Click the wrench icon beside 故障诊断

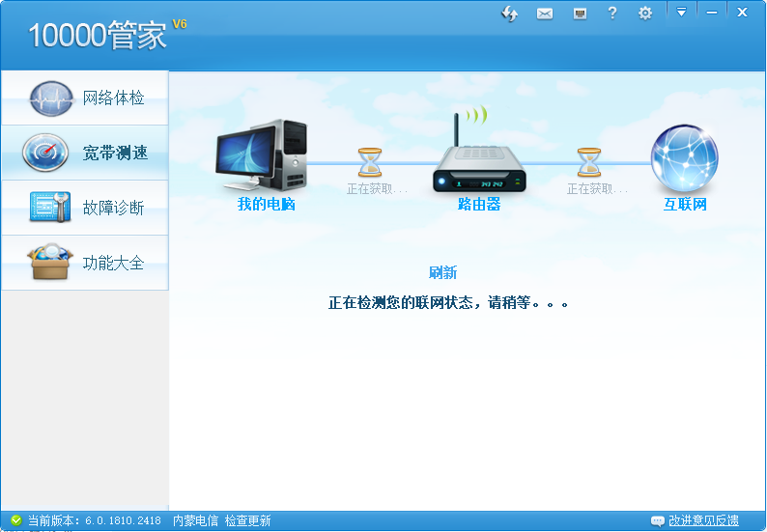click(50, 208)
